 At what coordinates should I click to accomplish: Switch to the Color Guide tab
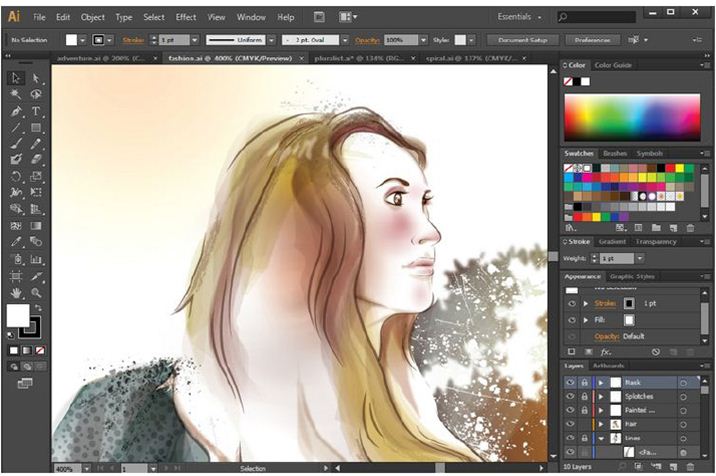613,65
